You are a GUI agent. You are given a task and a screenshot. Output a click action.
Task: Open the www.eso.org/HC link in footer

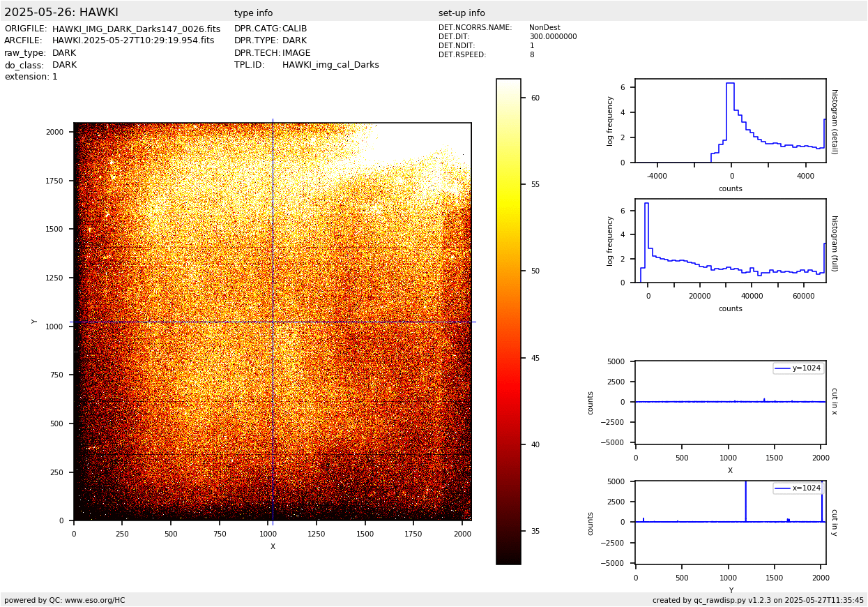(x=95, y=600)
